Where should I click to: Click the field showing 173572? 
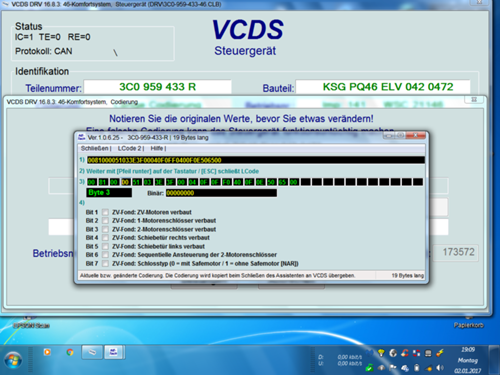click(455, 252)
